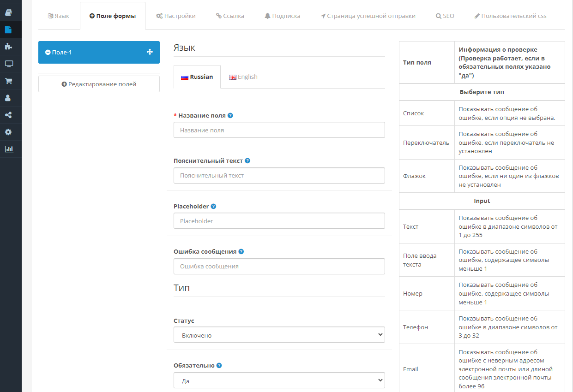Click the move arrows icon on Поле-1

click(x=150, y=52)
